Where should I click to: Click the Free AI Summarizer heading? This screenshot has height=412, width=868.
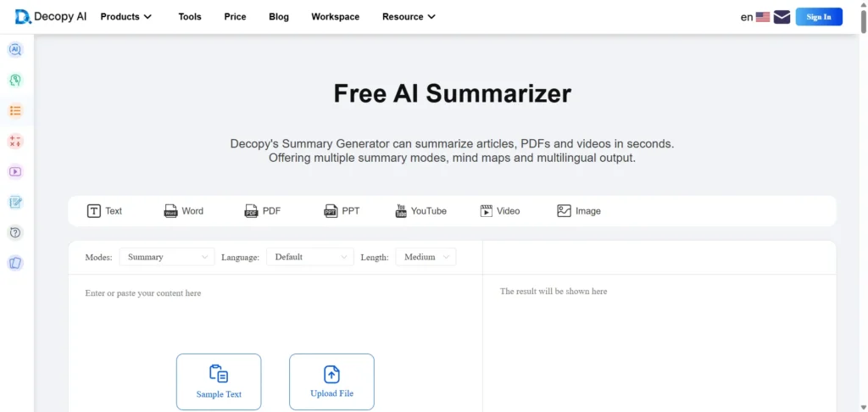click(x=452, y=93)
